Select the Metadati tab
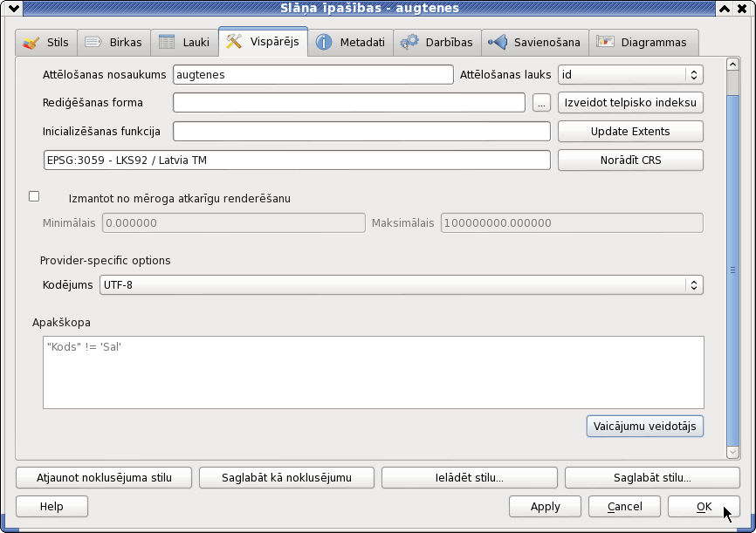The width and height of the screenshot is (756, 533). point(351,43)
